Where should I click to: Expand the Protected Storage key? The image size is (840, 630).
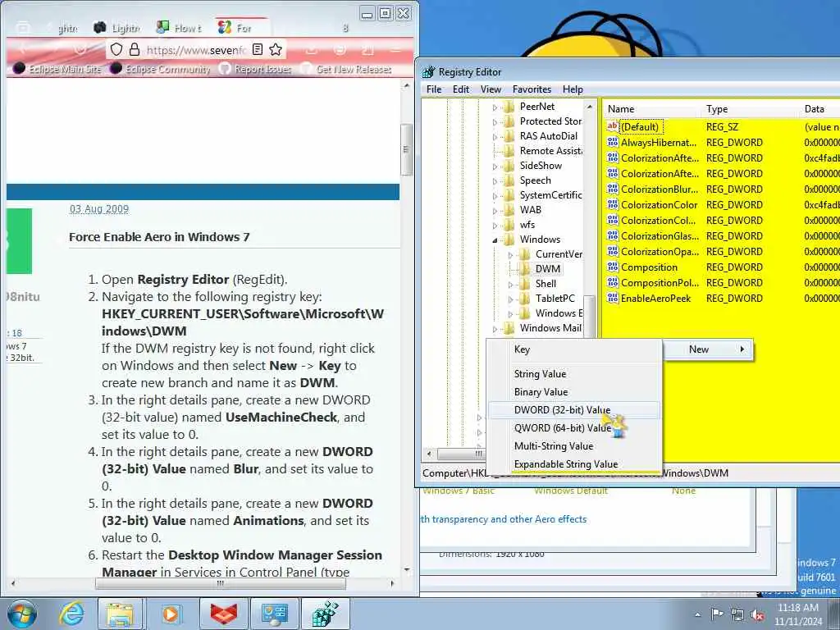point(495,122)
